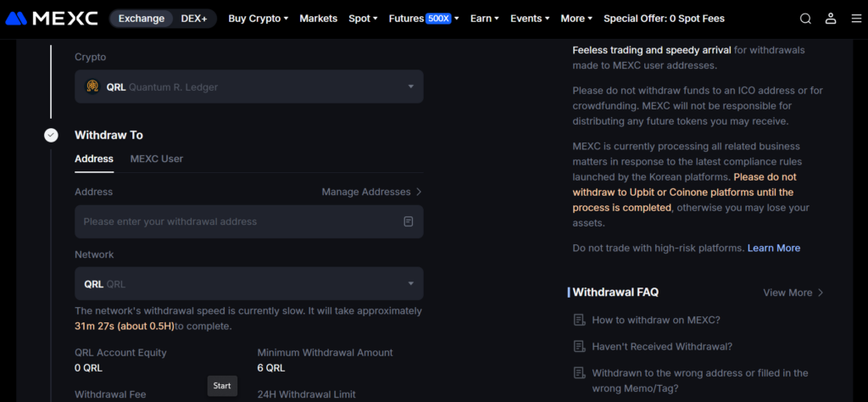
Task: Open the Futures 500X menu
Action: tap(423, 18)
